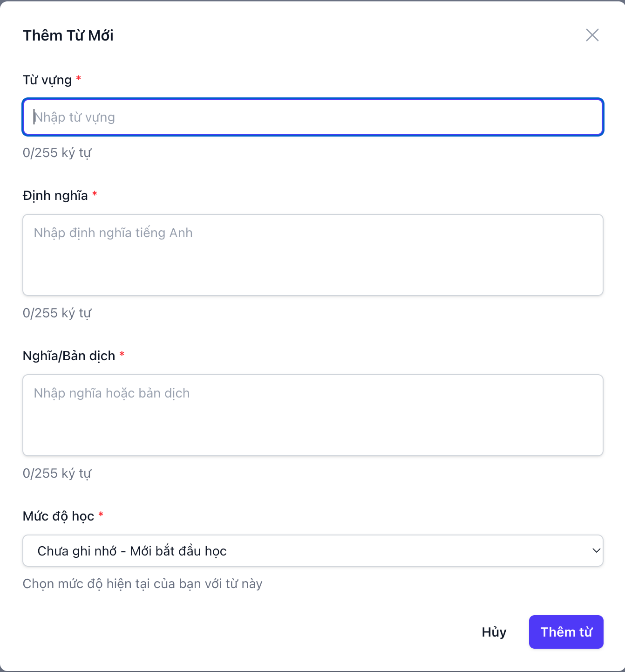Click the label Nghĩa/Bản dịch
Image resolution: width=625 pixels, height=672 pixels.
(68, 356)
